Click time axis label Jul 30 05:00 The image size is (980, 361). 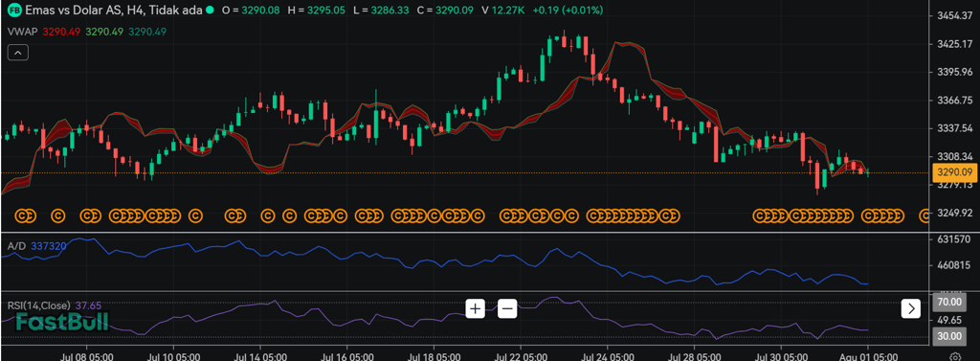click(x=781, y=356)
